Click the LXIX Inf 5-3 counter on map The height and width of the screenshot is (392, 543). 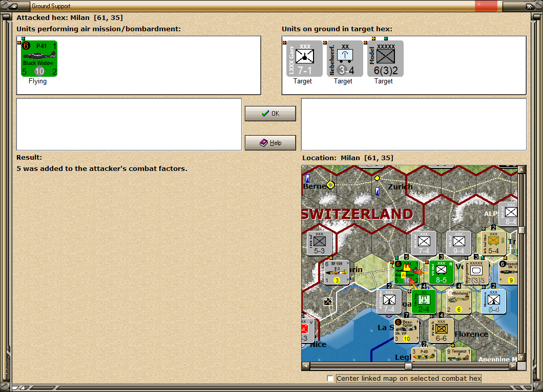coord(319,243)
